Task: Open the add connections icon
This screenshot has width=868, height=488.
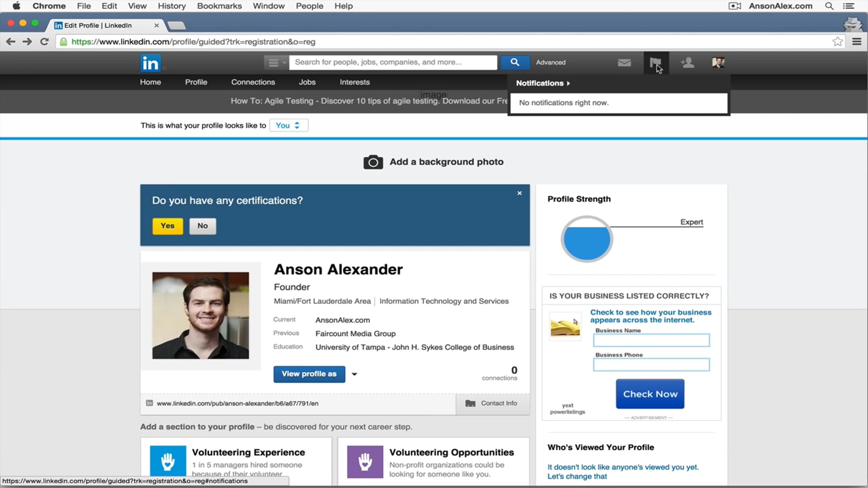Action: coord(687,63)
